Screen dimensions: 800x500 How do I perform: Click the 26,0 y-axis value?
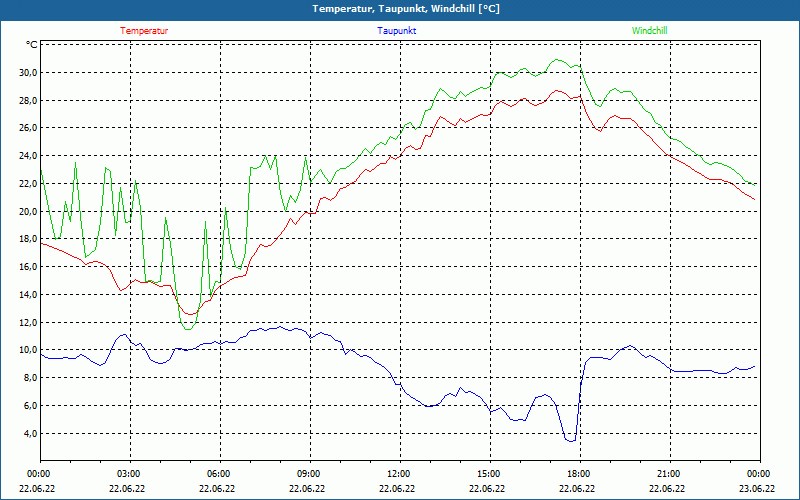coord(29,128)
